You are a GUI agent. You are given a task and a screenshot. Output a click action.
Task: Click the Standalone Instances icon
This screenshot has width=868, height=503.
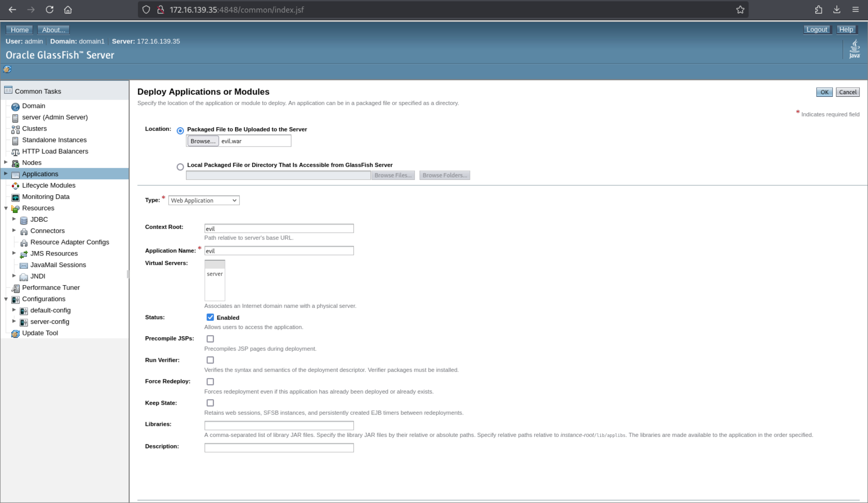(x=15, y=141)
